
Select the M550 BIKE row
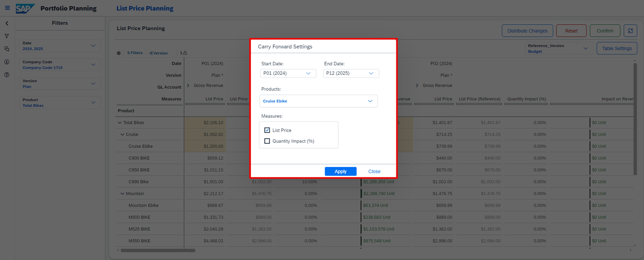coord(140,241)
